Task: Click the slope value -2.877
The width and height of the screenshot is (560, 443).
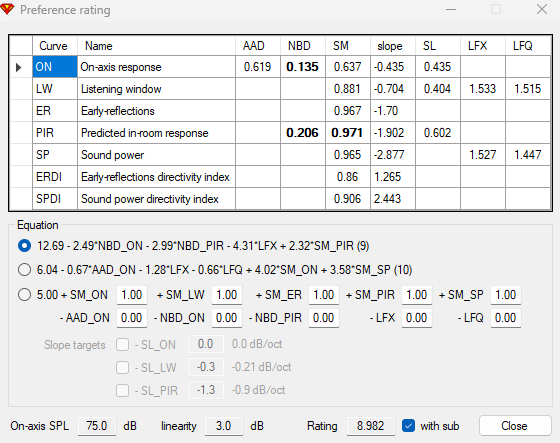Action: 393,155
